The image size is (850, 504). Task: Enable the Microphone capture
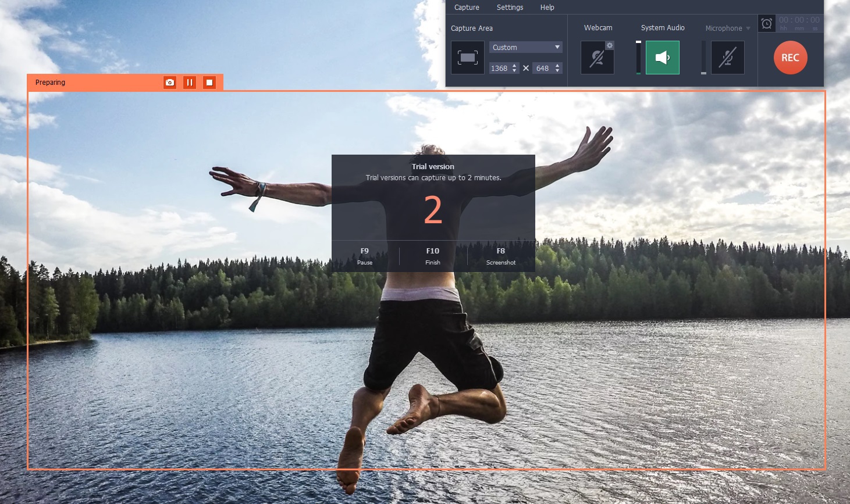pos(728,57)
